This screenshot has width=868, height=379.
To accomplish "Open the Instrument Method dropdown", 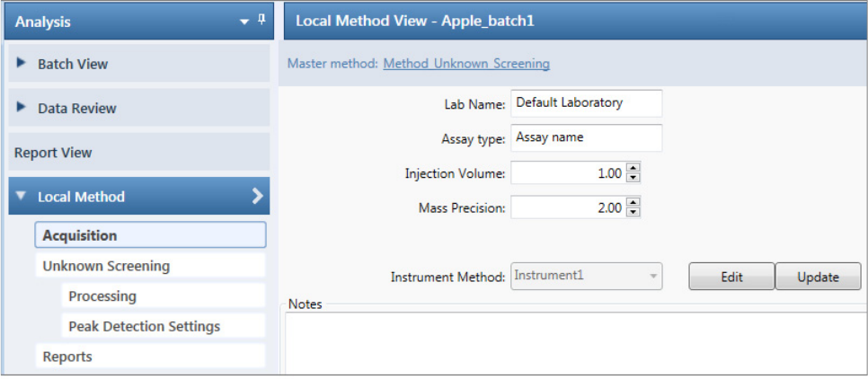I will point(653,277).
